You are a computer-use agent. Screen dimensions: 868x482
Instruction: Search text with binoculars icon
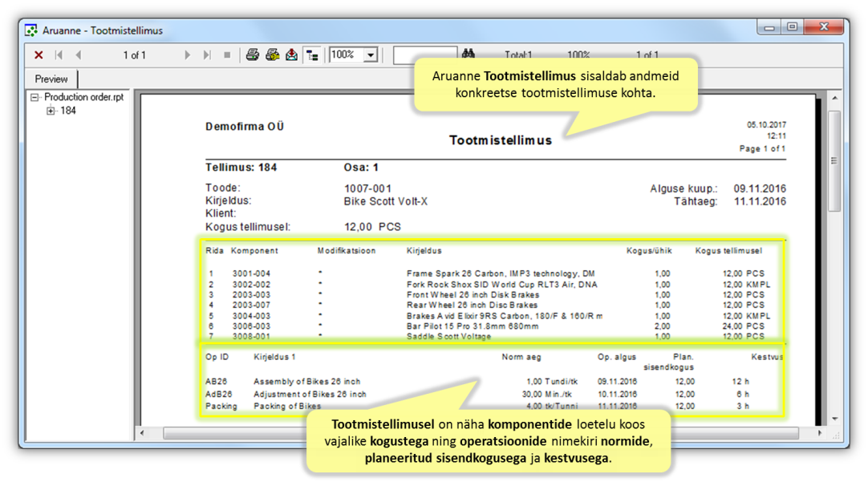click(468, 54)
